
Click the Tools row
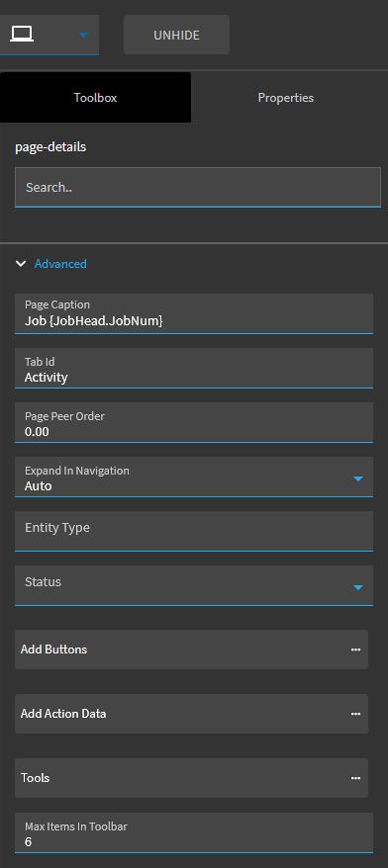191,778
